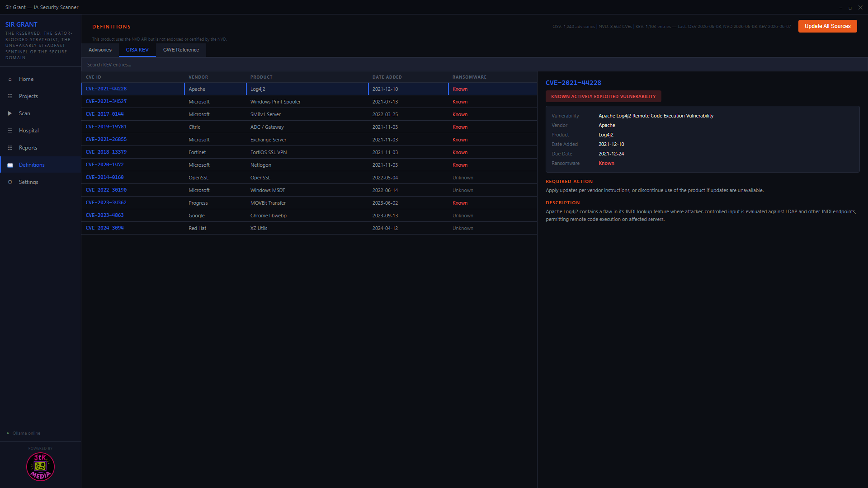Viewport: 868px width, 488px height.
Task: Click the Scan play icon
Action: [x=10, y=113]
